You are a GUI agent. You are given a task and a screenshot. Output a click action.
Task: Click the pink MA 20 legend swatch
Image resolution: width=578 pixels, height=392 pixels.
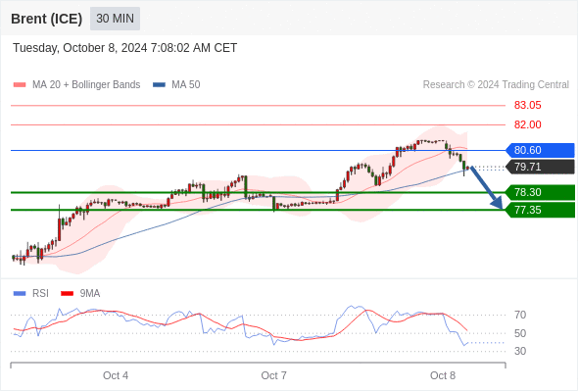click(20, 85)
